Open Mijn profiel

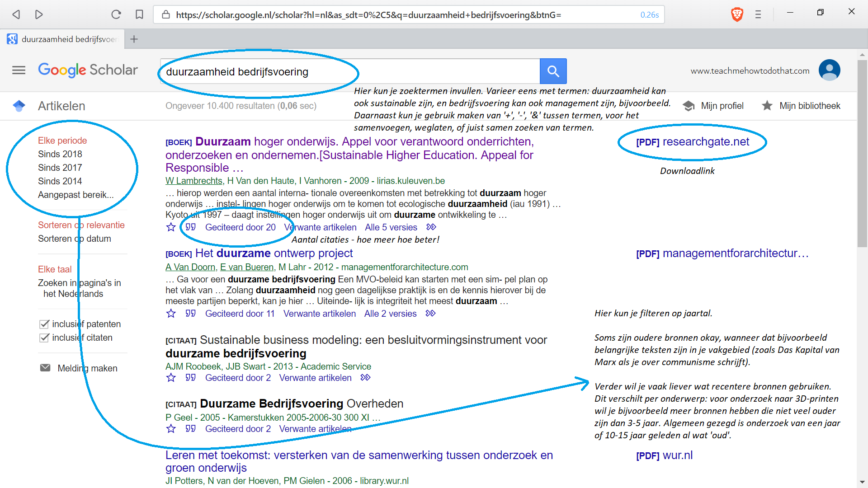pyautogui.click(x=722, y=106)
